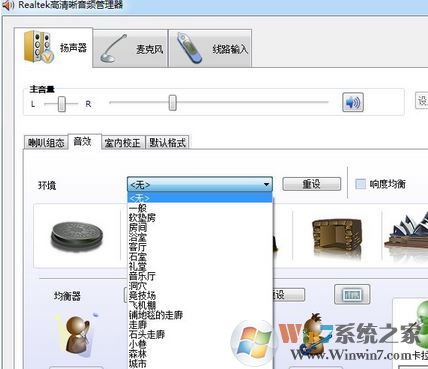Image resolution: width=428 pixels, height=369 pixels.
Task: Select 飞机棚 in the environment list
Action: tap(200, 305)
